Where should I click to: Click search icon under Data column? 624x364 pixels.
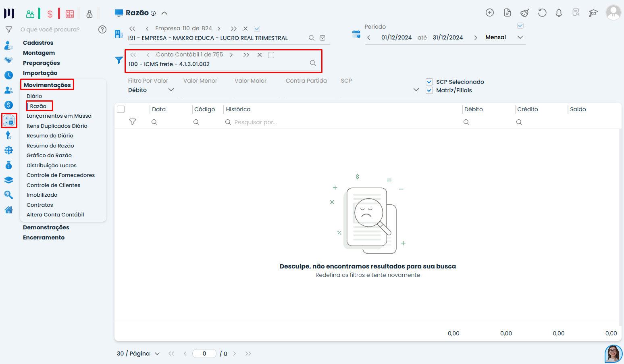(154, 122)
